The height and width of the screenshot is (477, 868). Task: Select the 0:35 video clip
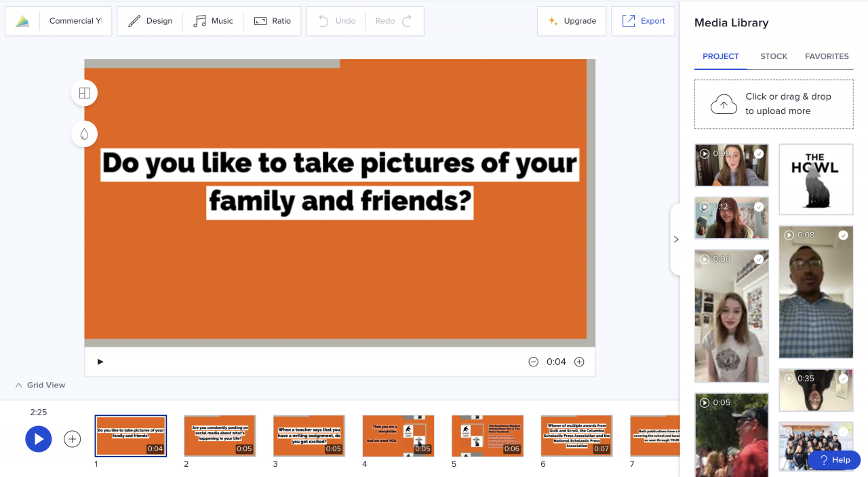[x=816, y=390]
